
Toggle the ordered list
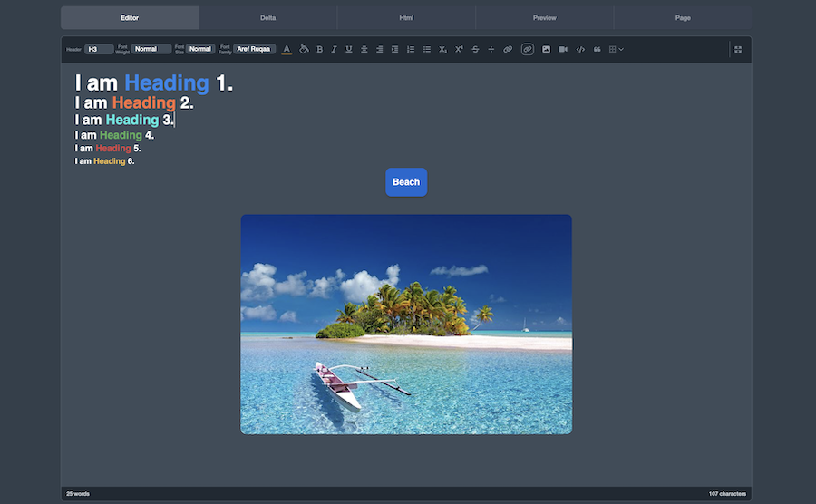tap(410, 49)
